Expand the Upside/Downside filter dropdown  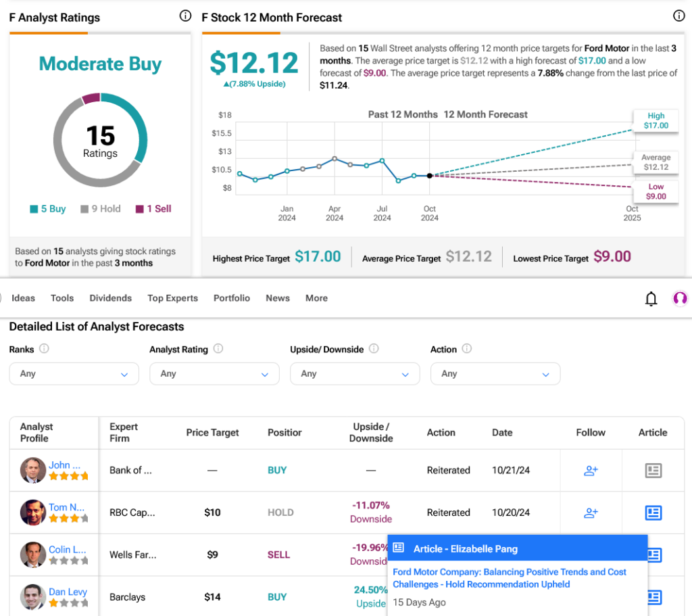(x=355, y=374)
